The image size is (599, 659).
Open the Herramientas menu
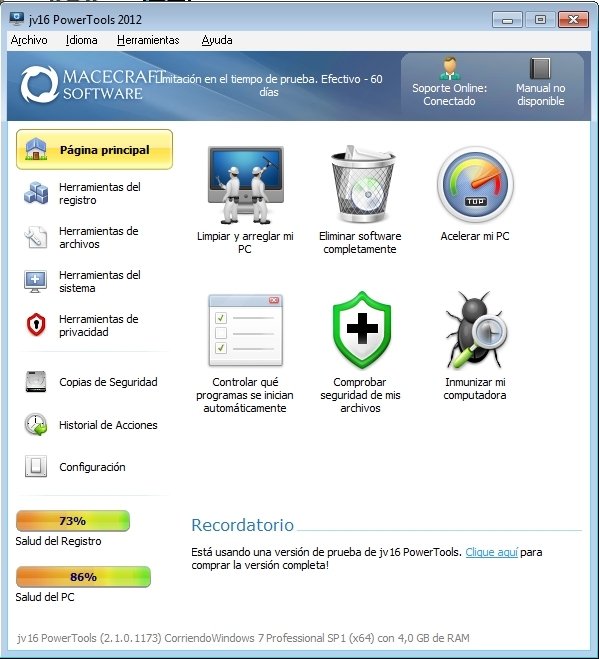[x=148, y=40]
